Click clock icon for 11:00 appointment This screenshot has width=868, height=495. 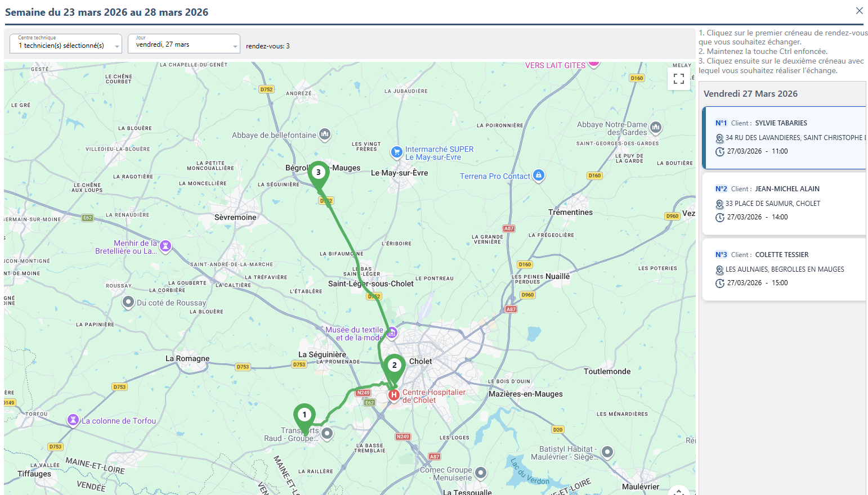pyautogui.click(x=719, y=151)
